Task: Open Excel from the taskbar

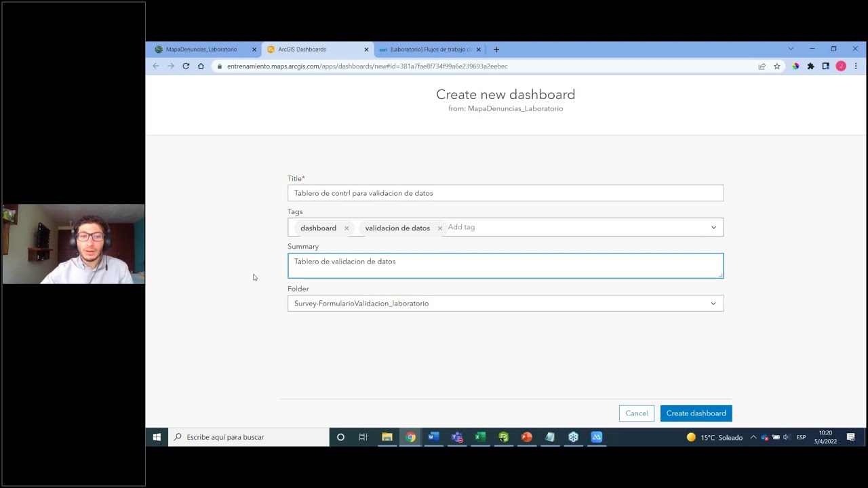Action: tap(480, 437)
